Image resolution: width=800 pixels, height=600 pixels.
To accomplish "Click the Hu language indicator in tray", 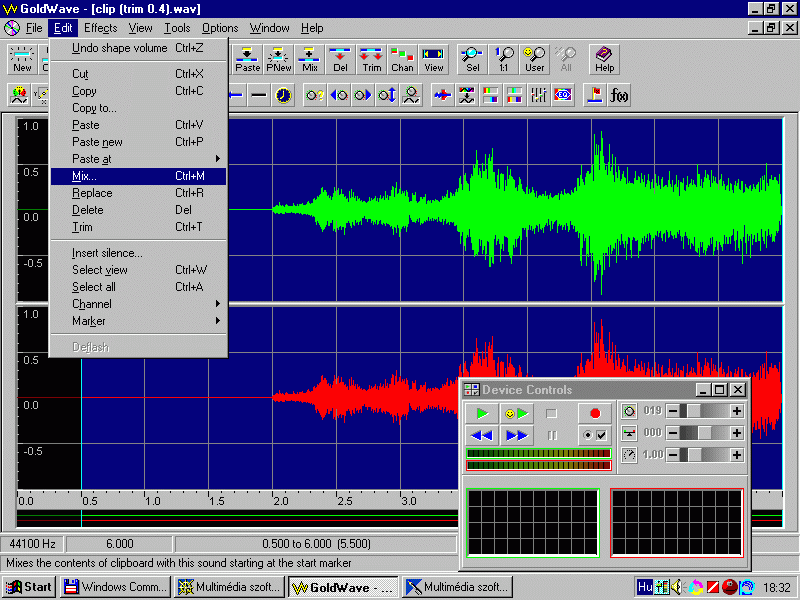I will [x=645, y=587].
